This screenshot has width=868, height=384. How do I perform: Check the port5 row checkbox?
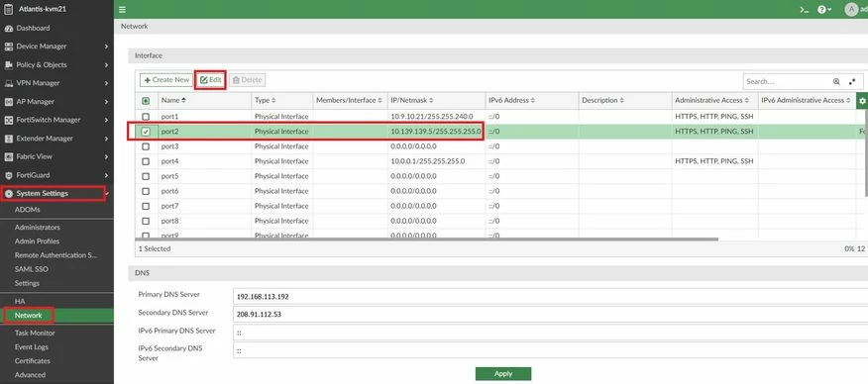tap(146, 176)
